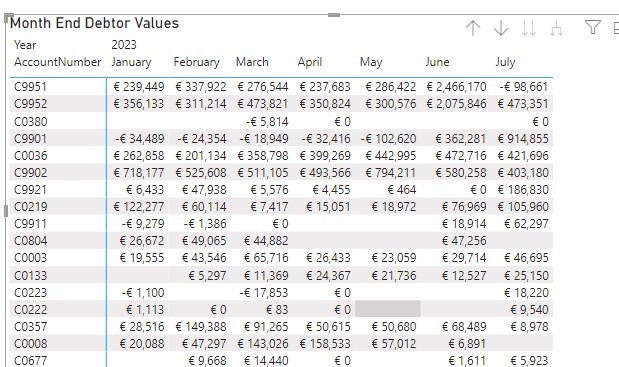The height and width of the screenshot is (367, 619).
Task: Click the left edge resize handle
Action: (x=6, y=211)
